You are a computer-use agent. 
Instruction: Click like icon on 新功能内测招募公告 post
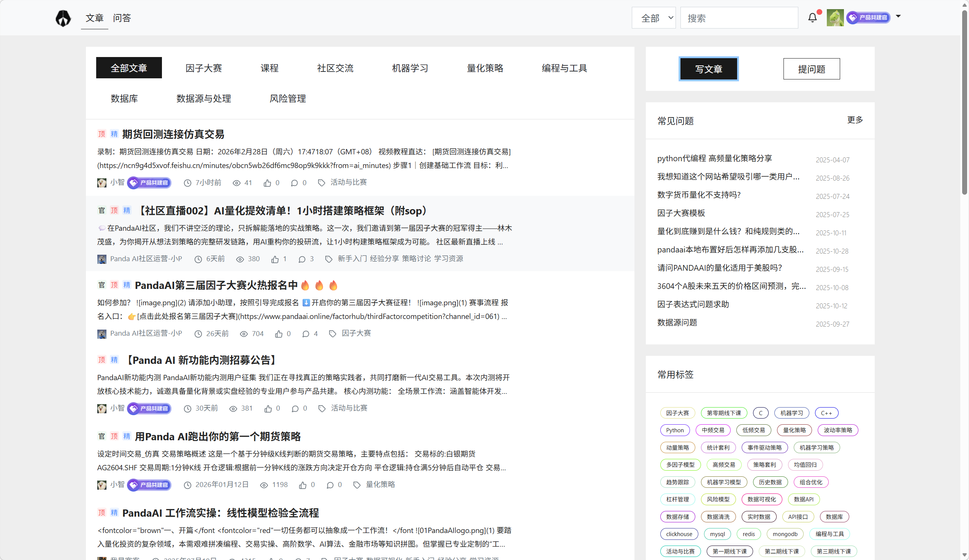(x=268, y=409)
